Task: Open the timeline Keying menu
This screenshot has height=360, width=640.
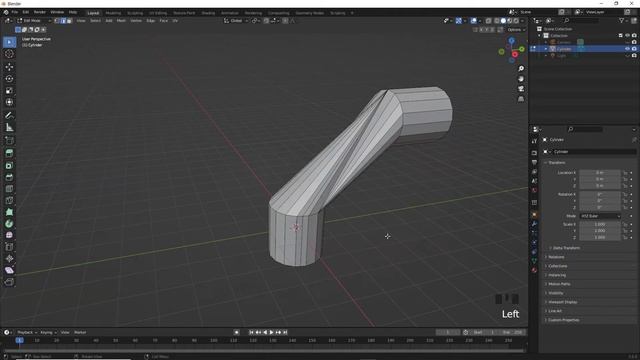Action: [x=48, y=332]
